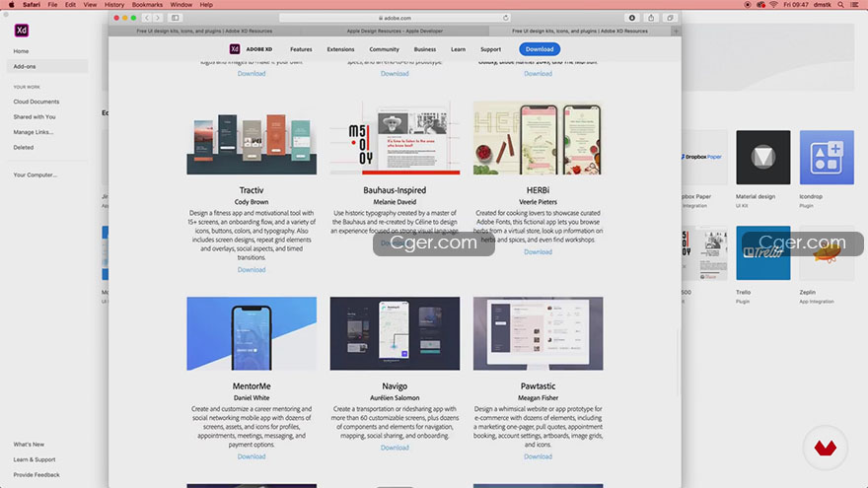Open the Safari menu
The width and height of the screenshot is (868, 488).
[x=31, y=4]
